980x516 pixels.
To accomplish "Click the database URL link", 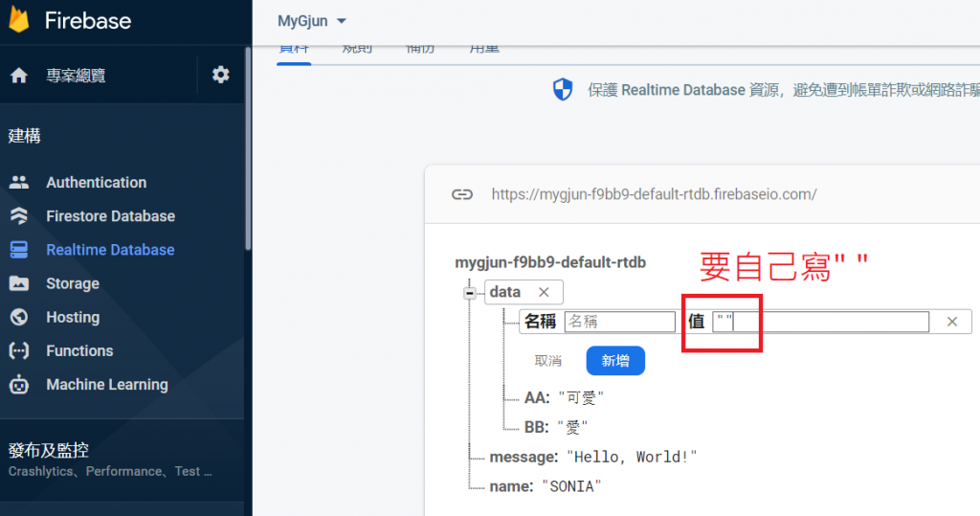I will coord(654,194).
